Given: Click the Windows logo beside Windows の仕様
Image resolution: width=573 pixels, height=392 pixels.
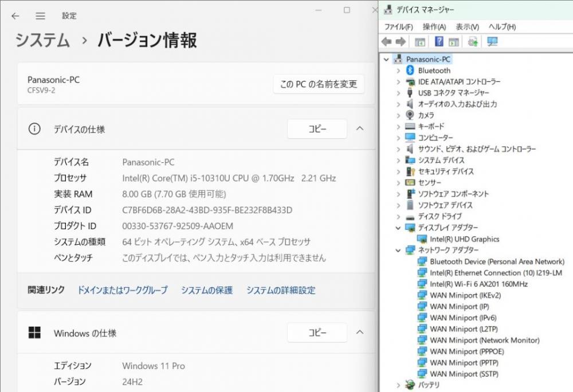Looking at the screenshot, I should point(34,332).
